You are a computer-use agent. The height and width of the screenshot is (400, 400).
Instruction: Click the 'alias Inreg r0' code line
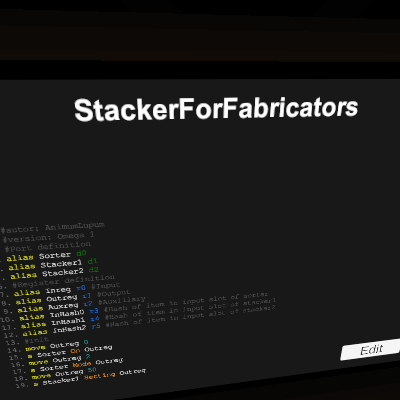click(x=50, y=291)
